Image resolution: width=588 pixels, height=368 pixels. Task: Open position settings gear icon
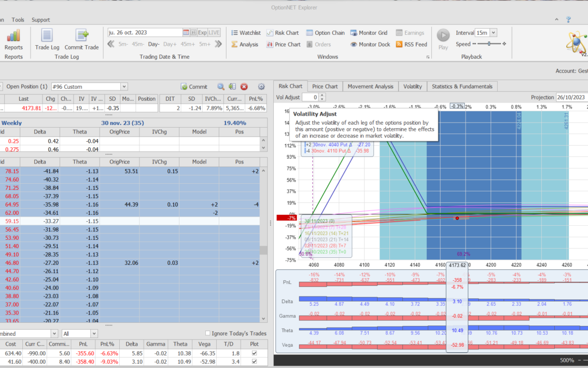coord(261,87)
